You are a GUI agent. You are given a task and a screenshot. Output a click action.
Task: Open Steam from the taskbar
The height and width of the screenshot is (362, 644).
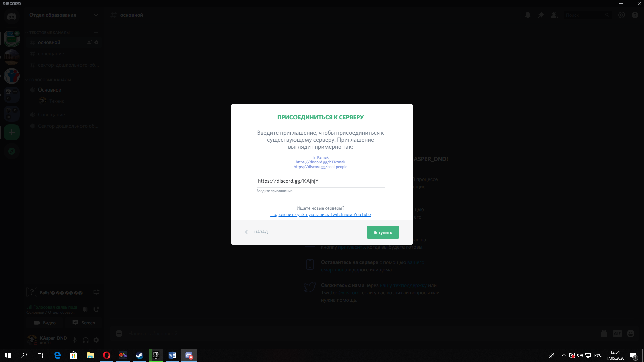click(x=139, y=355)
